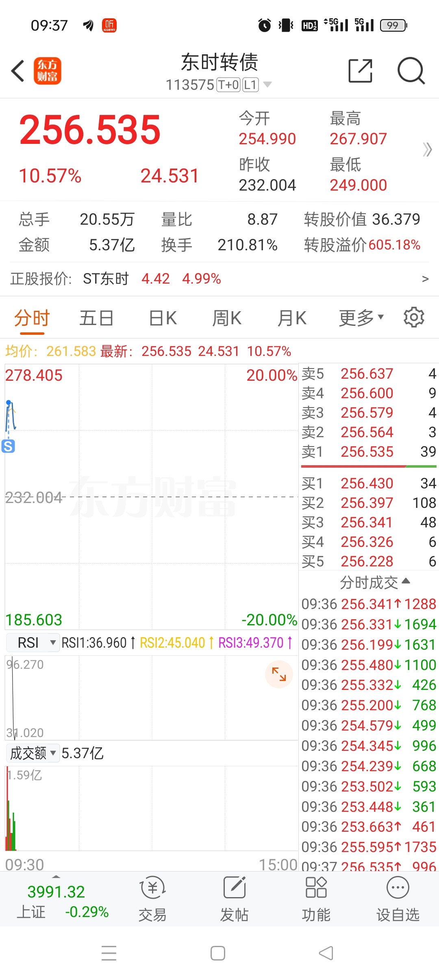This screenshot has height=980, width=439.
Task: Tap the alarm clock status icon
Action: tap(265, 25)
